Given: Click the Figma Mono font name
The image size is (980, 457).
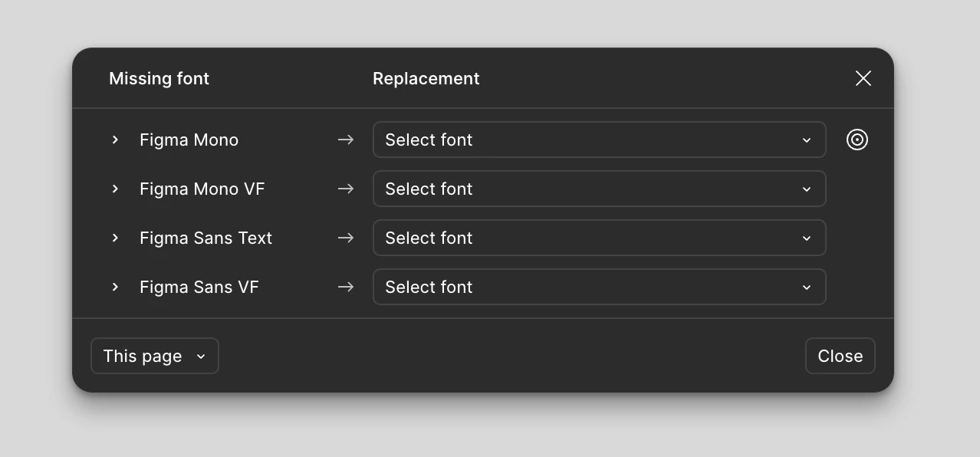Looking at the screenshot, I should click(x=189, y=140).
